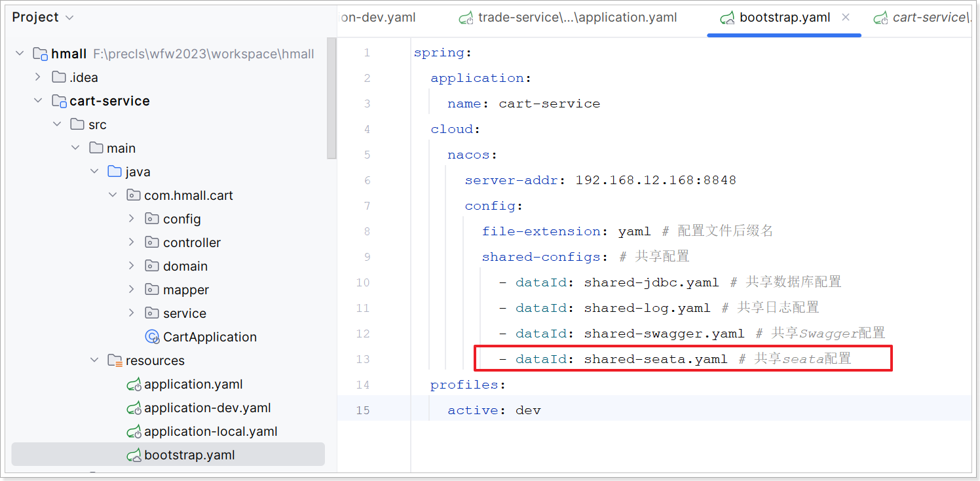Click the resources root folder icon
The height and width of the screenshot is (481, 980).
115,360
